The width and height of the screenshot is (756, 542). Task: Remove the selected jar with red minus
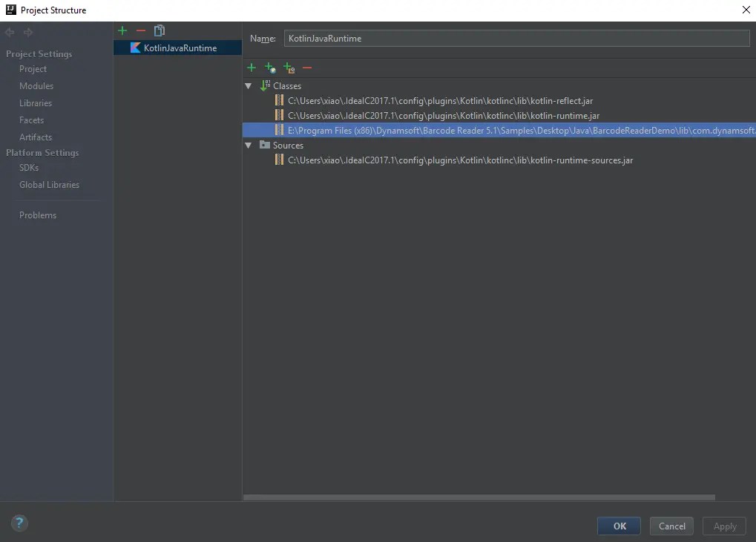point(307,68)
